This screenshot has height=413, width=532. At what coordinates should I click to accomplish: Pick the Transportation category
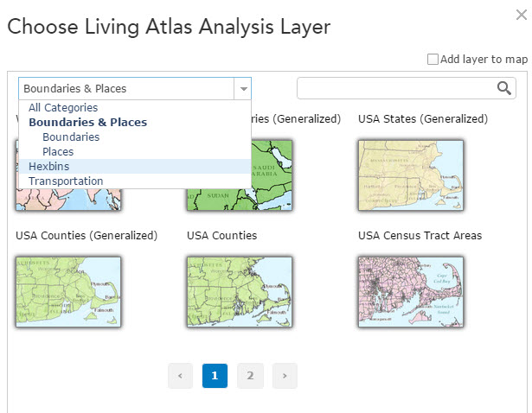tap(66, 181)
